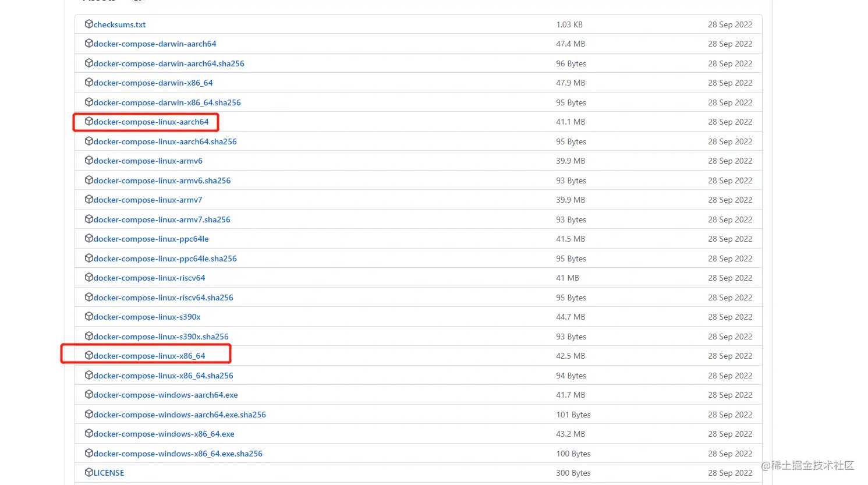Open docker-compose-windows-aarch64.exe.sha256 link

(179, 415)
